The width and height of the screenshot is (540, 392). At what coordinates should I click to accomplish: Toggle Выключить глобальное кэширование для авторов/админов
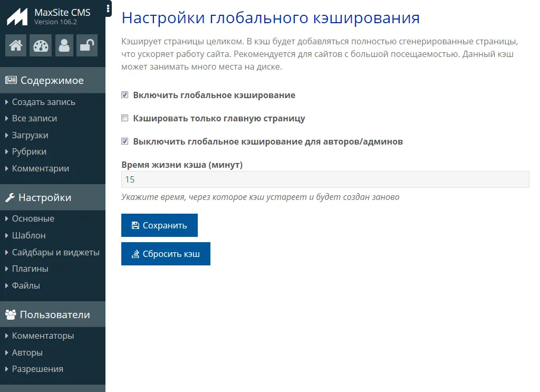coord(125,141)
